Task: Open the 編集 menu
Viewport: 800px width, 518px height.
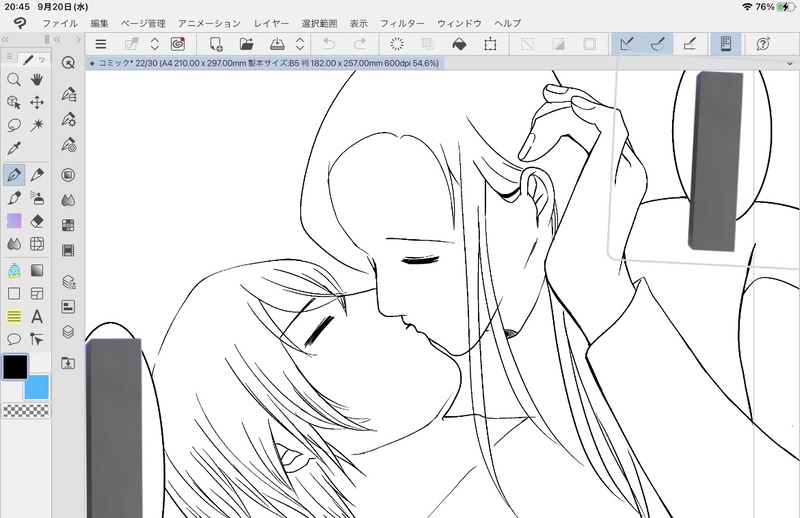Action: point(99,23)
